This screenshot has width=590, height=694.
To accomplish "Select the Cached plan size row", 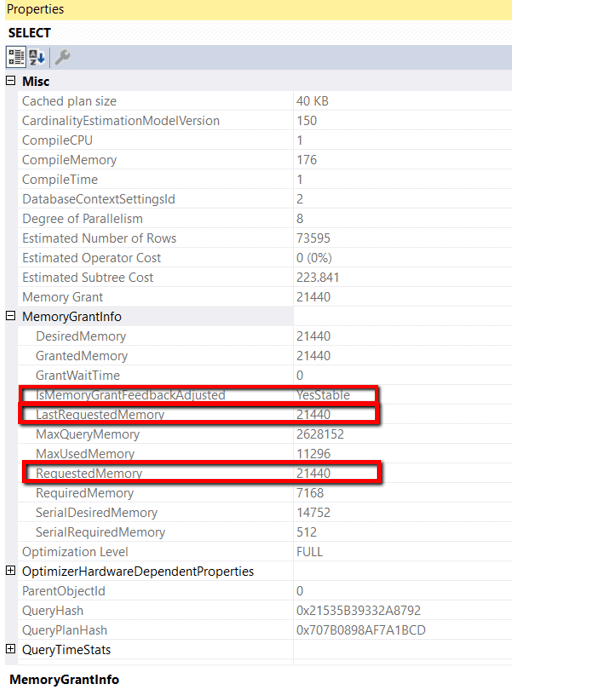I will click(265, 101).
